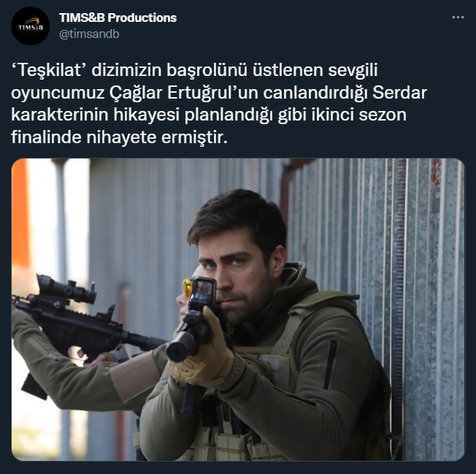Click the scoped rifle at photo's left
Screen dimensions: 476x474
[82, 325]
